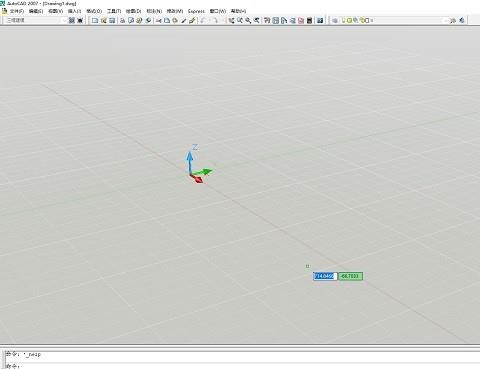Click the Plot printer icon
Screen dimensions: 480x369
[123, 20]
